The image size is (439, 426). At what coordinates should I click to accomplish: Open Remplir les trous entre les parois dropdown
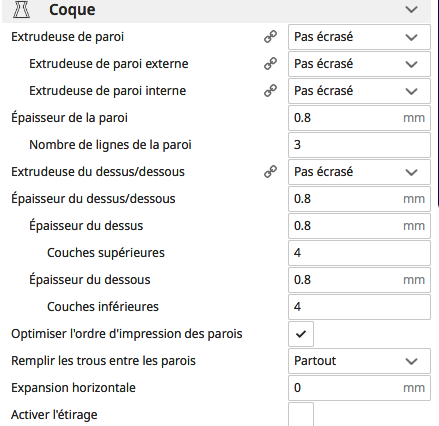tap(359, 361)
